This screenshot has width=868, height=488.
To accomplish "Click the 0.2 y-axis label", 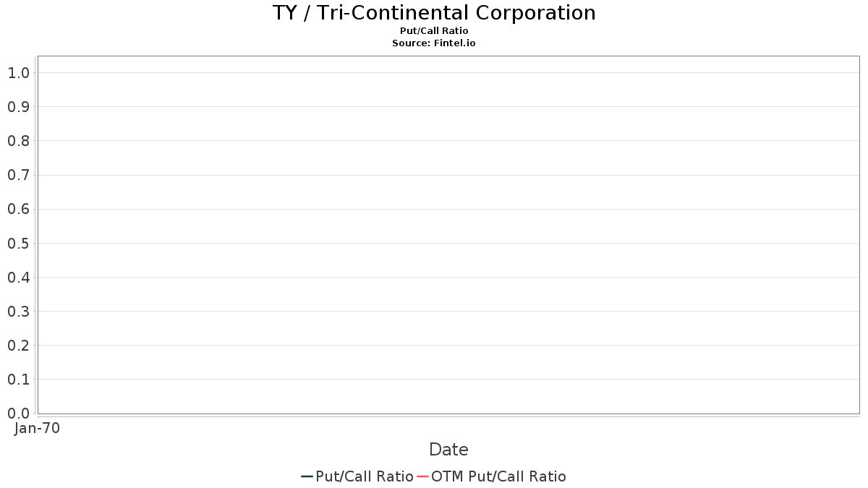I will (18, 346).
